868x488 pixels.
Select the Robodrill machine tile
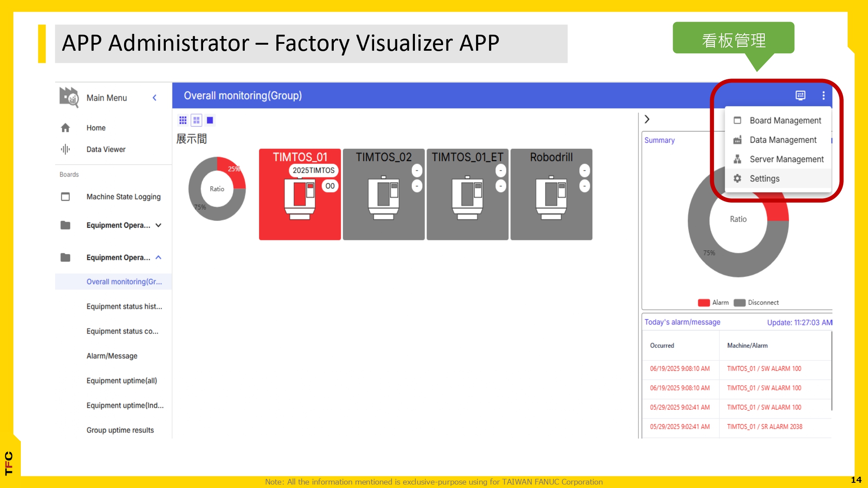551,194
